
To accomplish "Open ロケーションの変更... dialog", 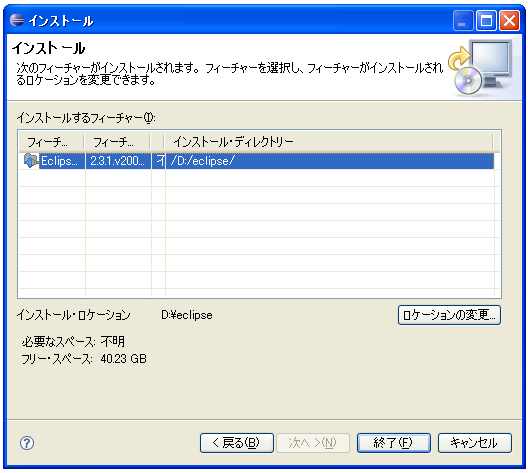I will pyautogui.click(x=449, y=315).
